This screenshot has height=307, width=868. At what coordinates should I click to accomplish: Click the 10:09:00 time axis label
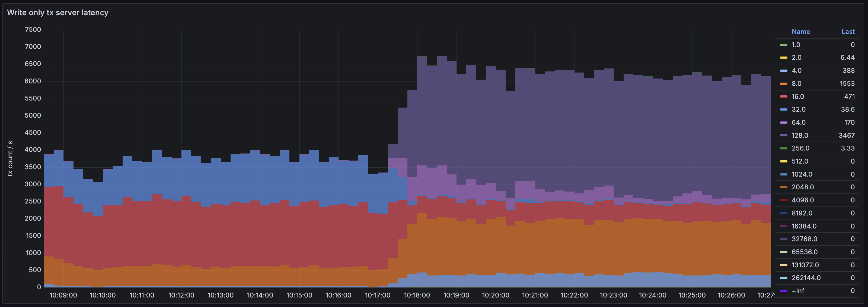[63, 295]
